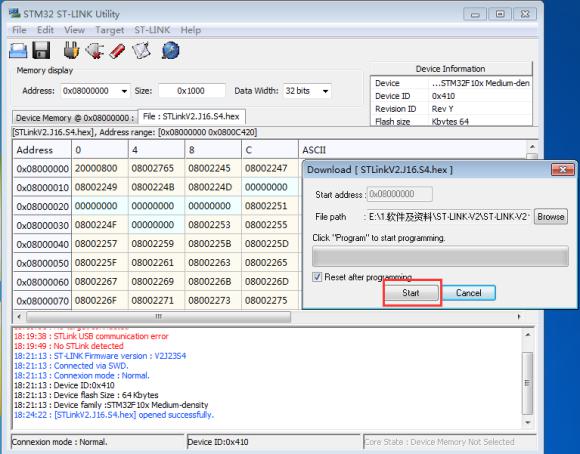Click log line No STLink detected

[x=69, y=346]
